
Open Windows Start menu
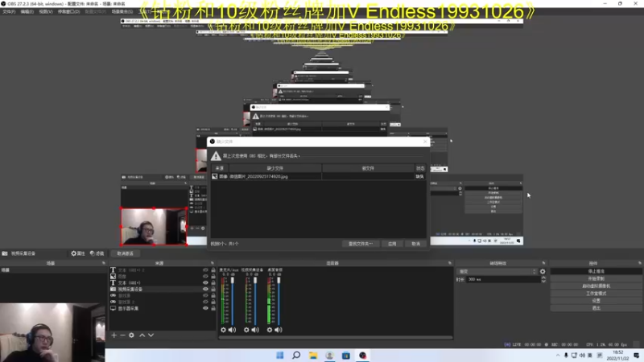[x=279, y=356]
